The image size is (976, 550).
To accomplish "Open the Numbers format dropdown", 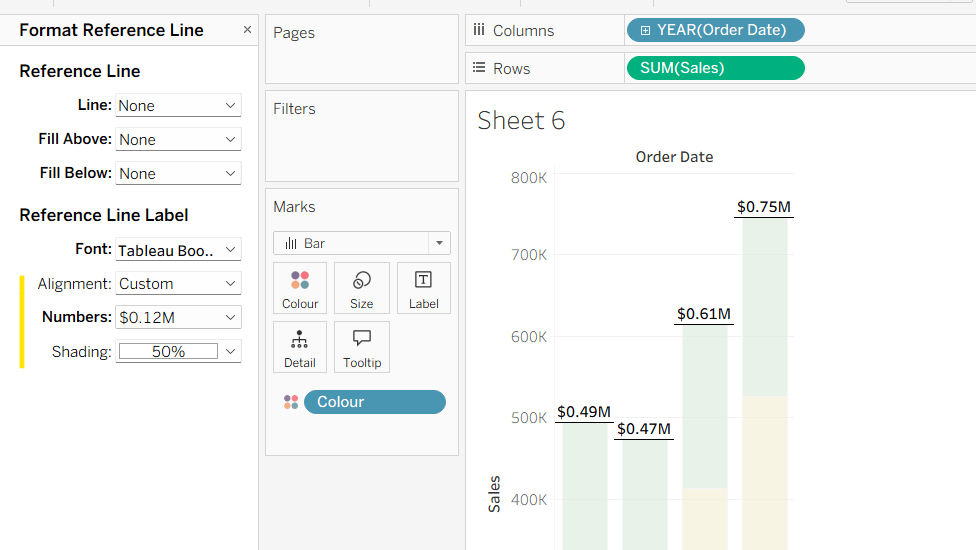I will [x=178, y=318].
